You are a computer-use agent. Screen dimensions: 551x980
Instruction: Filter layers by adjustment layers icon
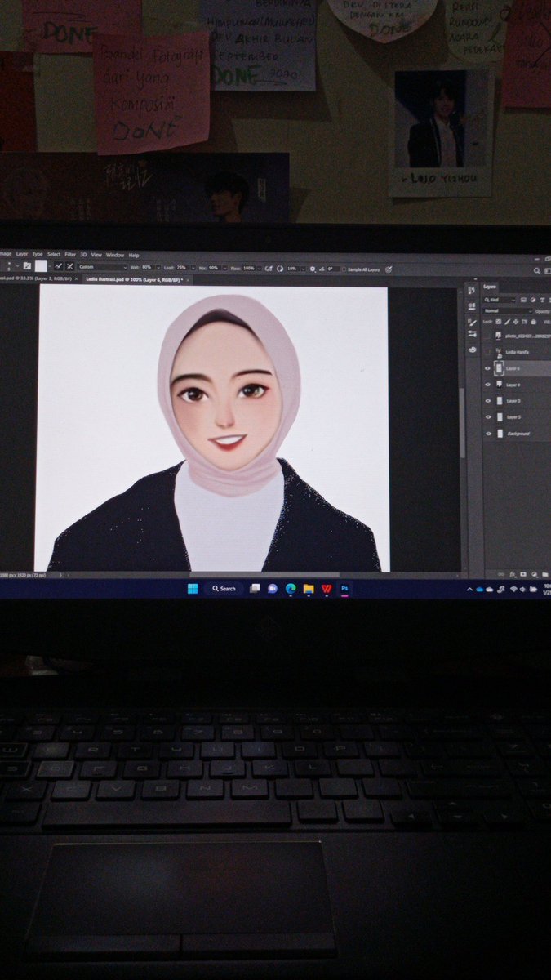coord(533,300)
